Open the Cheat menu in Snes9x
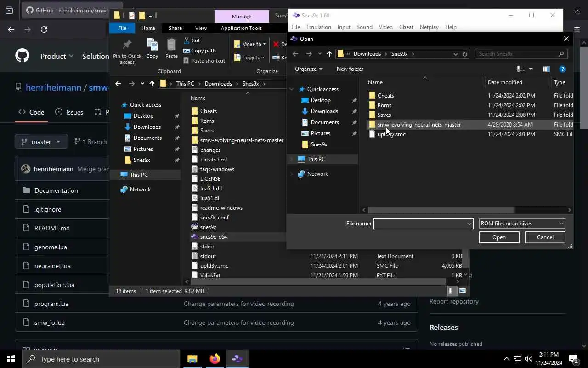 pyautogui.click(x=406, y=27)
